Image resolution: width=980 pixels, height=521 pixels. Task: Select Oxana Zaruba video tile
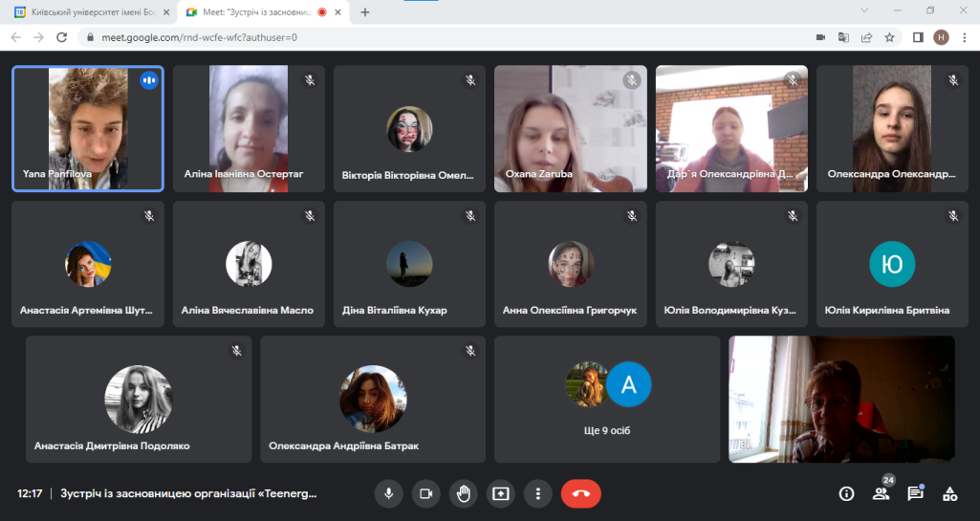(571, 128)
